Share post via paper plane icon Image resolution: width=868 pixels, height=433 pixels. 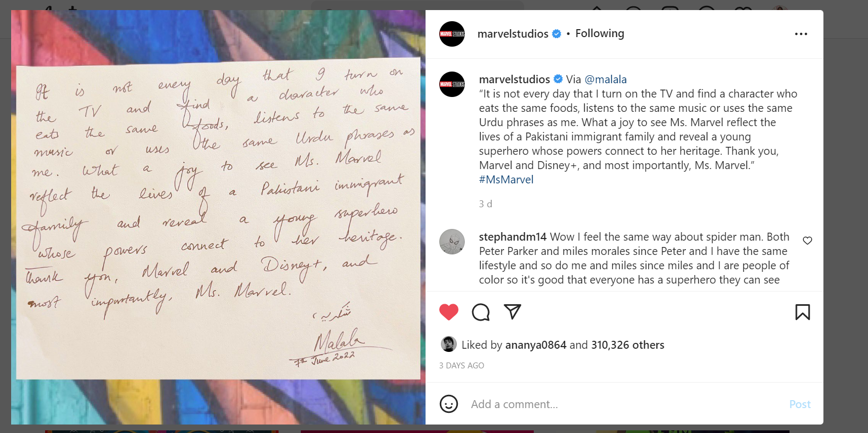coord(513,312)
